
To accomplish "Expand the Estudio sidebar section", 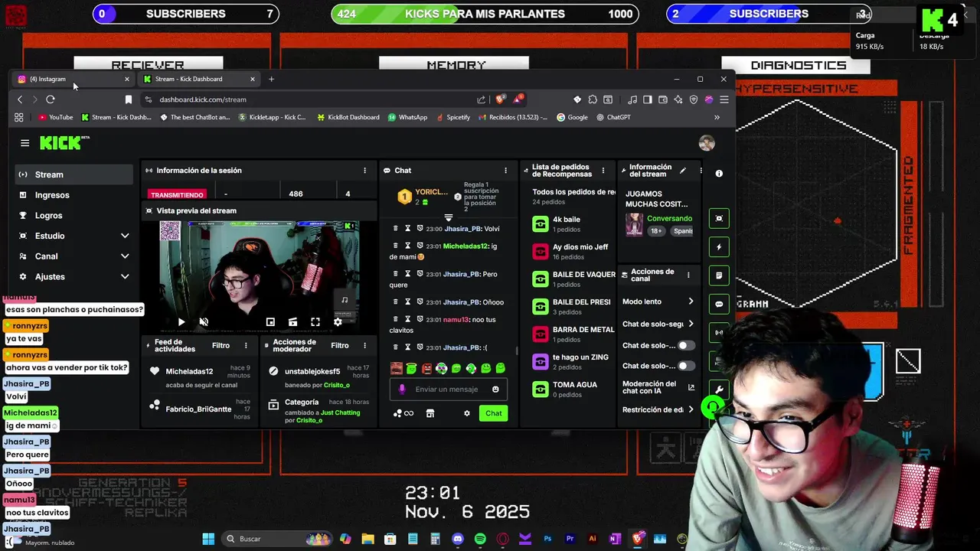I will coord(74,236).
